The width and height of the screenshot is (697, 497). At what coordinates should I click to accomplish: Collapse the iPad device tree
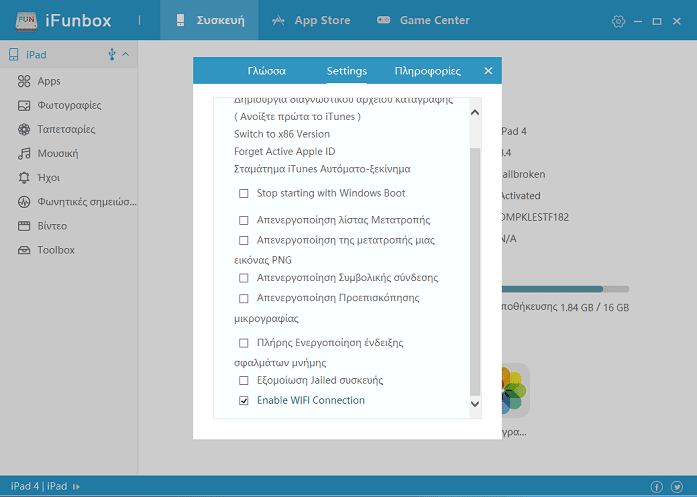point(126,54)
